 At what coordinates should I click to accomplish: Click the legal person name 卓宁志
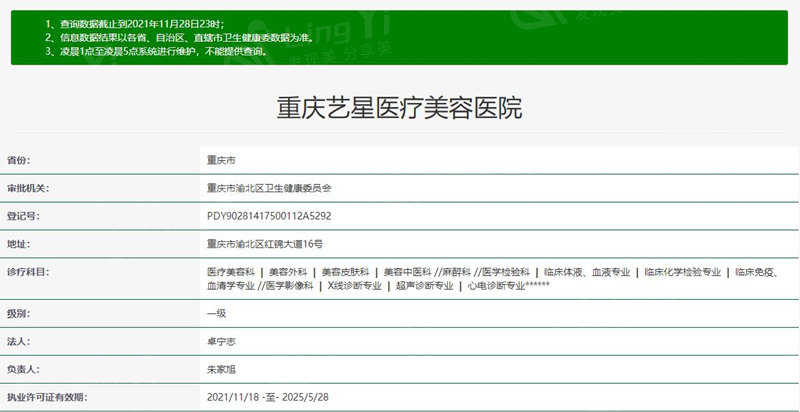coord(221,342)
